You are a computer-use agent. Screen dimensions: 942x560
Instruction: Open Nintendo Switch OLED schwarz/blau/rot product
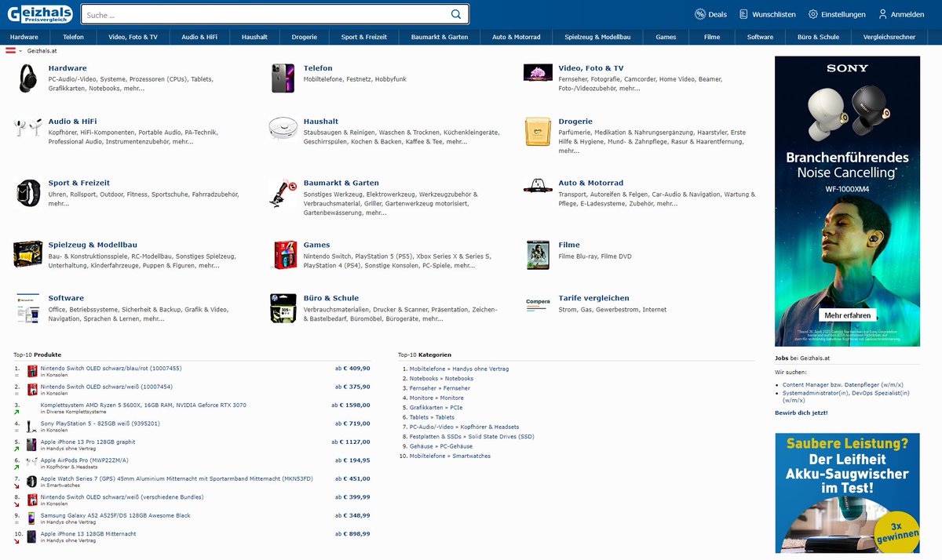111,368
